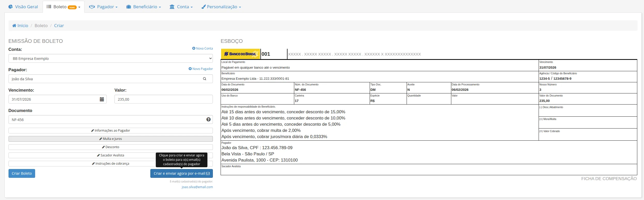Go to Início in the breadcrumb
The width and height of the screenshot is (644, 200).
[20, 26]
